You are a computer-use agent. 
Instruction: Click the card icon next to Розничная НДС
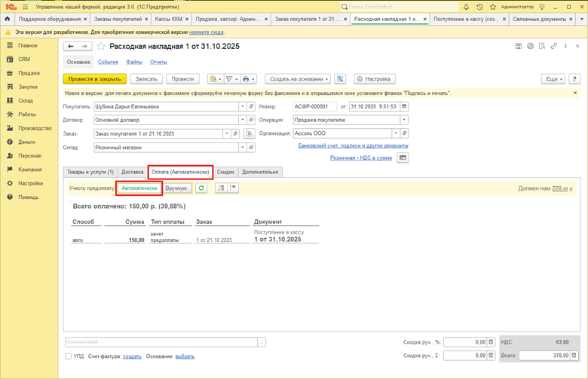[x=403, y=157]
